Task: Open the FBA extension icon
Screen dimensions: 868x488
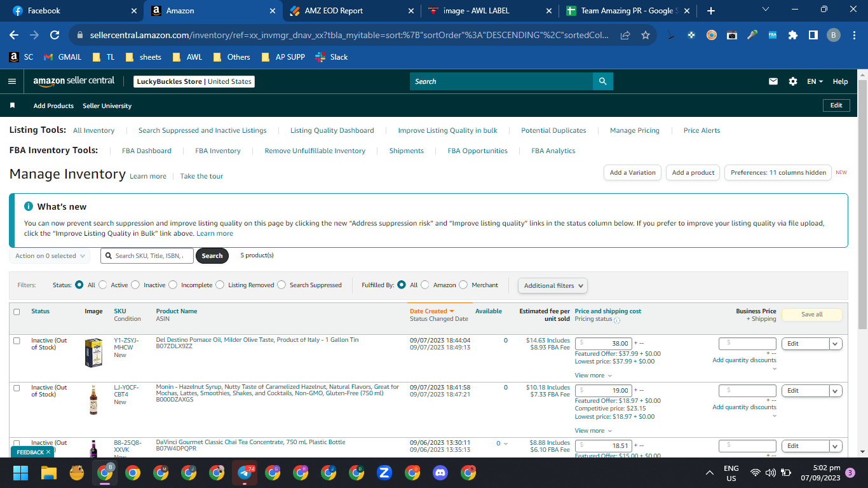Action: (773, 35)
